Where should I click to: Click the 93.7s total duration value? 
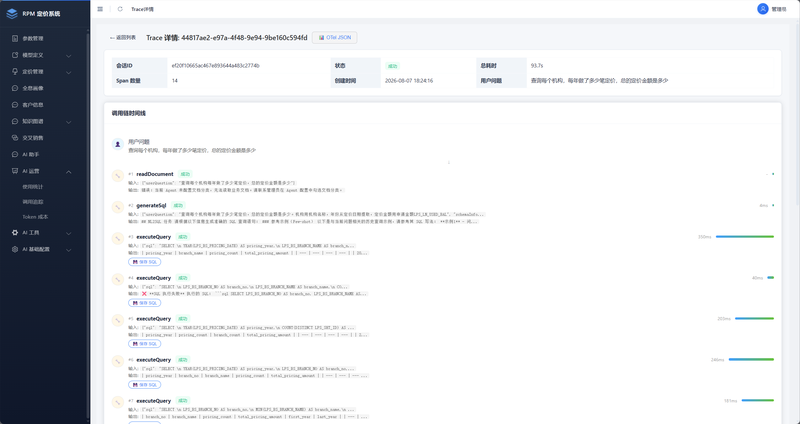(537, 66)
